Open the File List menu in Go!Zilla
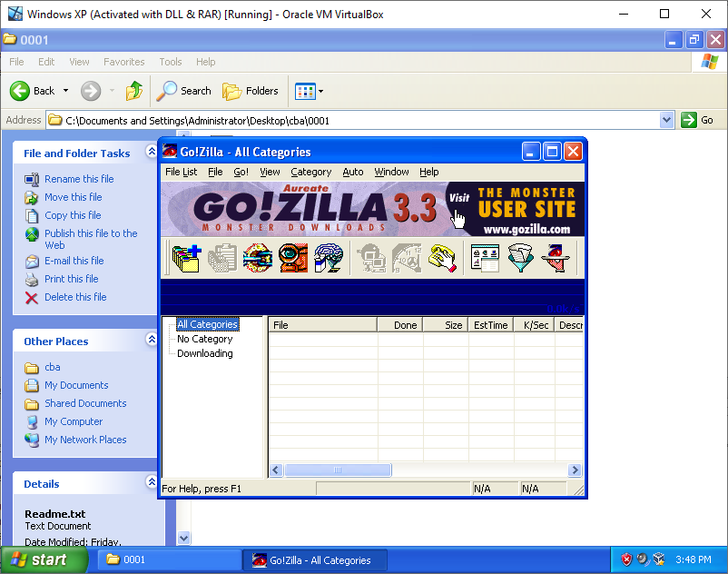Image resolution: width=728 pixels, height=574 pixels. click(181, 172)
